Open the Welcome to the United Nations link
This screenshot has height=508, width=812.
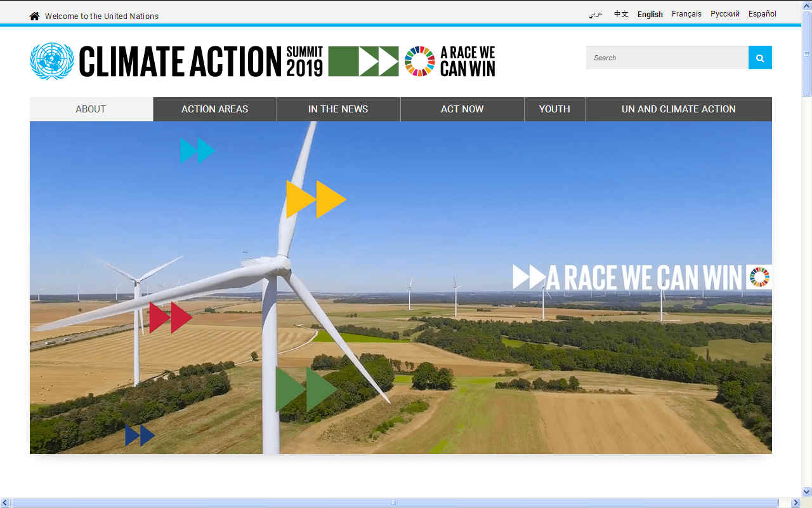[101, 16]
